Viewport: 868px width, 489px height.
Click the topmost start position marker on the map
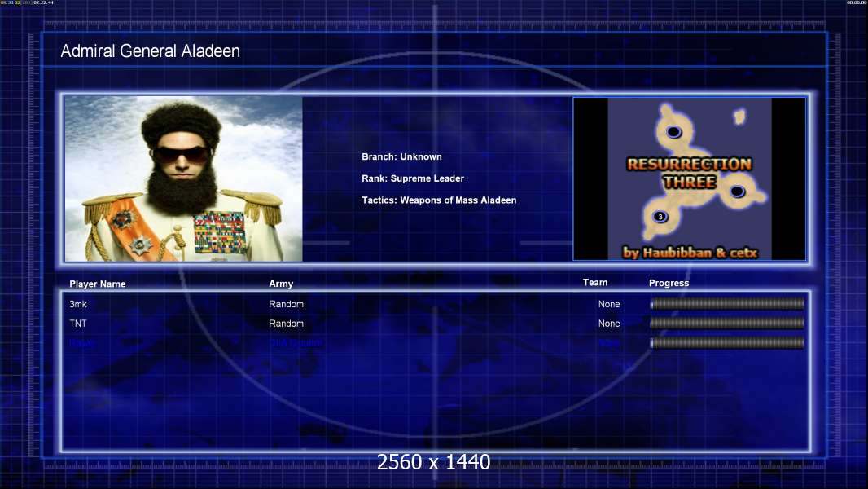(673, 132)
